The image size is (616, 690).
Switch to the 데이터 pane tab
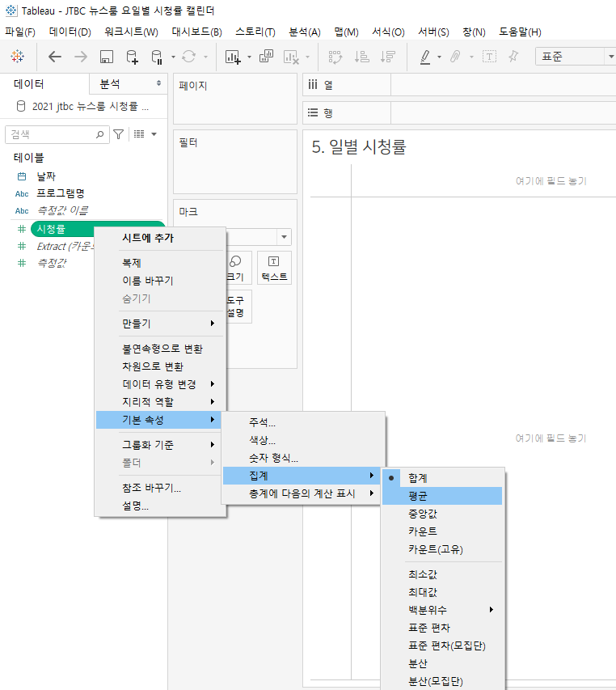pos(44,84)
